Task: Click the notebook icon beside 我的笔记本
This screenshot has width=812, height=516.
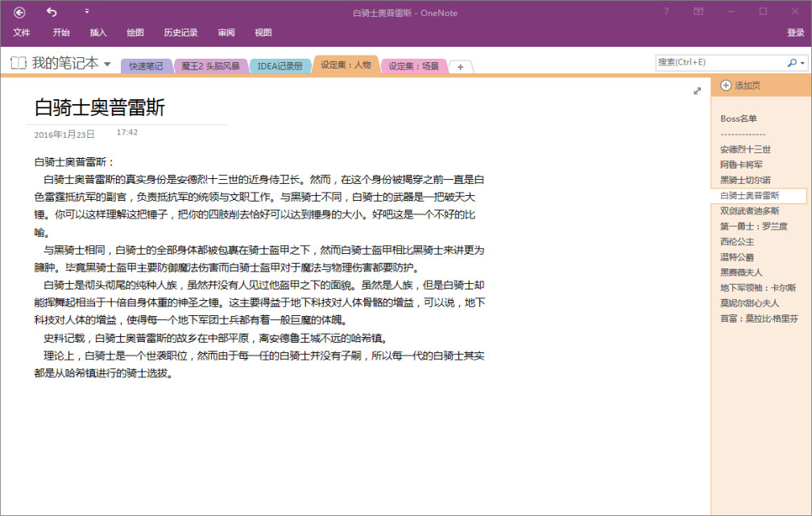Action: pos(18,61)
